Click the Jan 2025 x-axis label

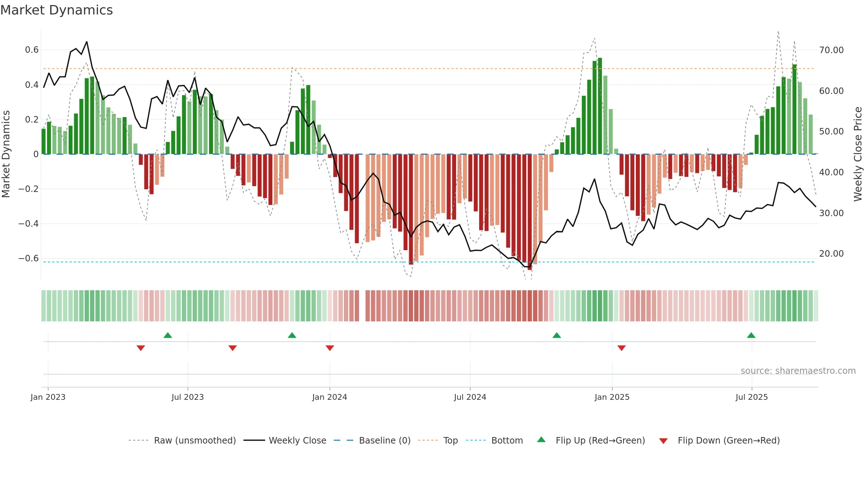pyautogui.click(x=612, y=397)
